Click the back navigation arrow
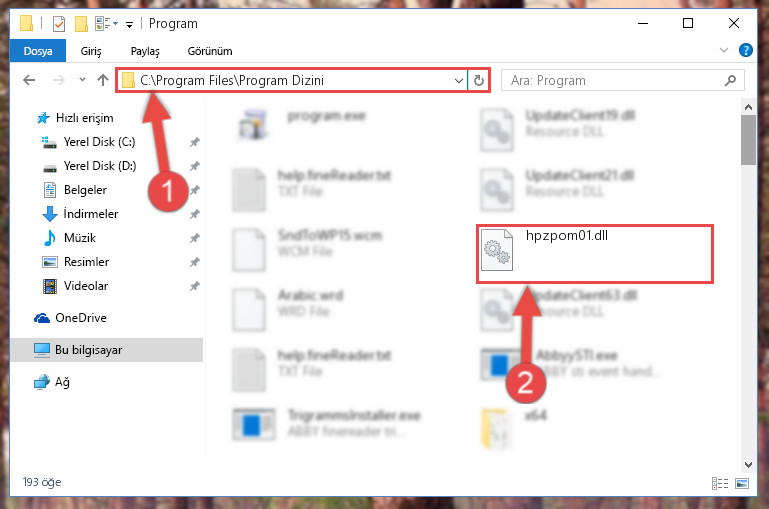Image resolution: width=769 pixels, height=509 pixels. [x=29, y=80]
